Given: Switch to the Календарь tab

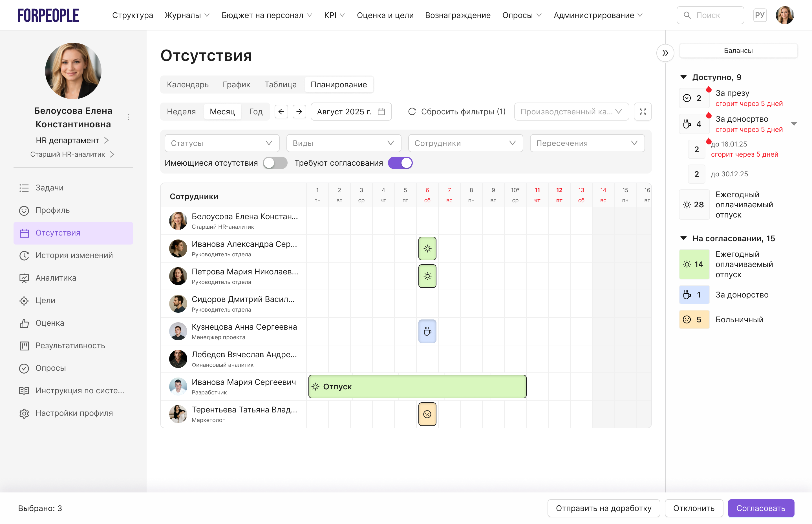Looking at the screenshot, I should point(187,85).
